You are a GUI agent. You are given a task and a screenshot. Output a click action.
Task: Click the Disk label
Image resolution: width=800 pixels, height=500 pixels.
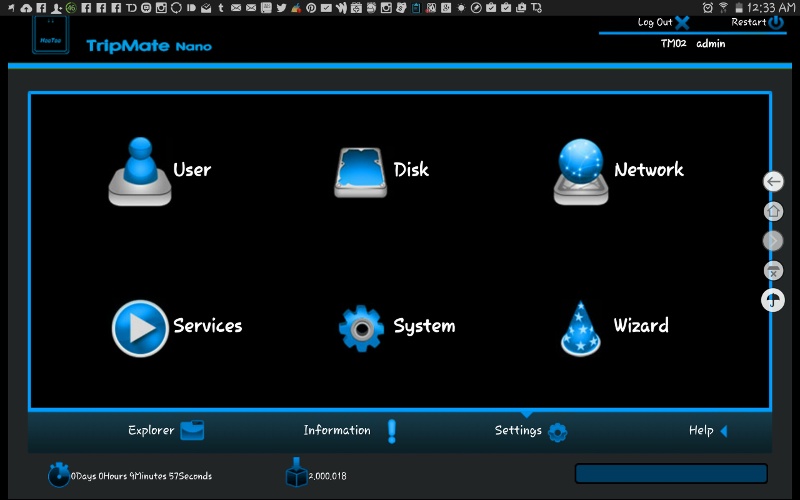pyautogui.click(x=411, y=169)
